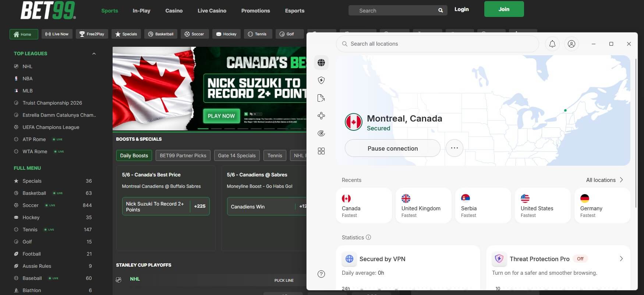This screenshot has height=295, width=644.
Task: Open Threat Protection shield icon in sidebar
Action: [321, 80]
